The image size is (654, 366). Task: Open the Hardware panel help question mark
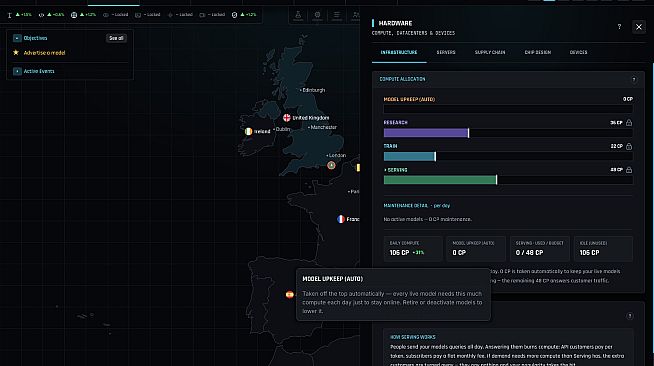coord(619,27)
